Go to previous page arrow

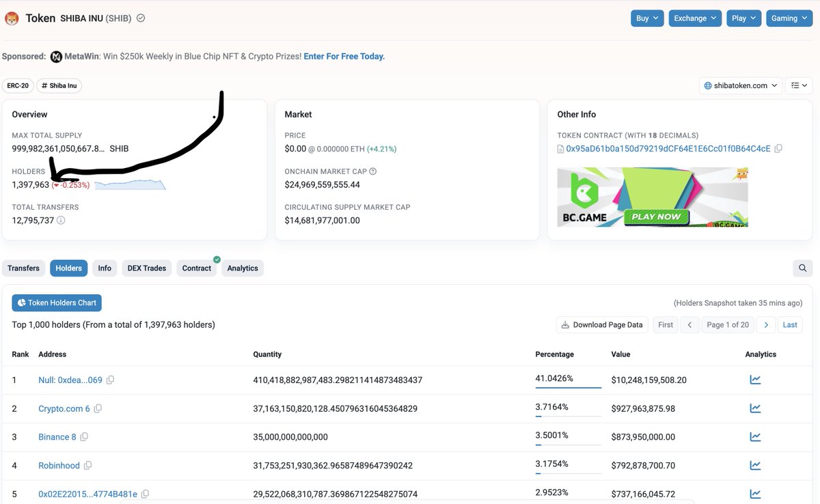690,325
